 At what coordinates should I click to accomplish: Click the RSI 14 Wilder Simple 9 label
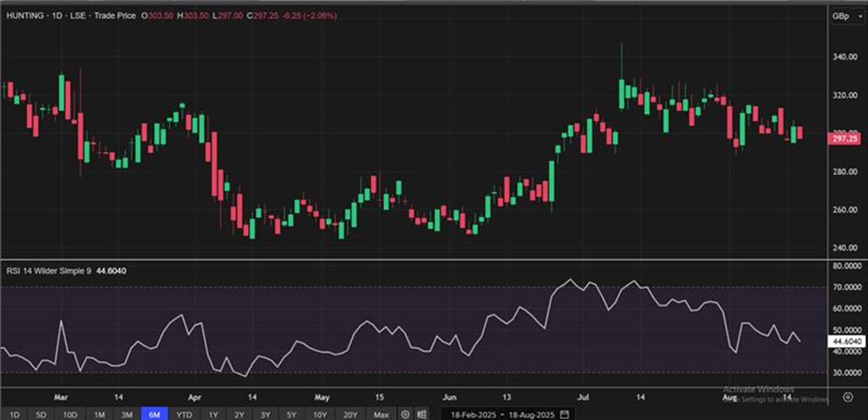(x=49, y=271)
